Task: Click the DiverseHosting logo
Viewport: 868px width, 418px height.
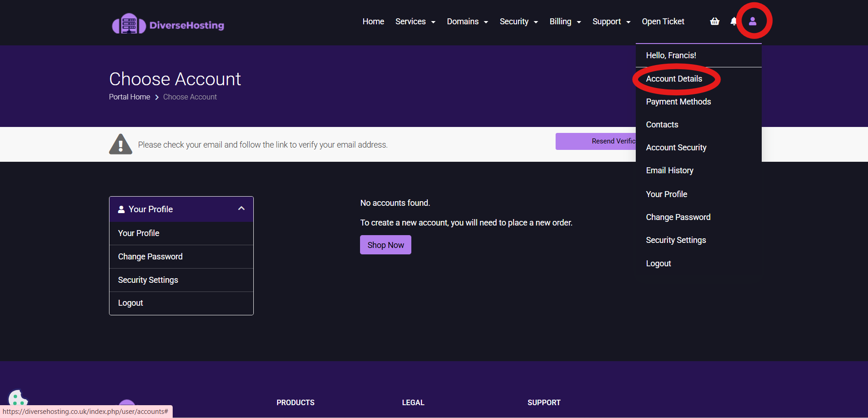Action: pos(168,24)
